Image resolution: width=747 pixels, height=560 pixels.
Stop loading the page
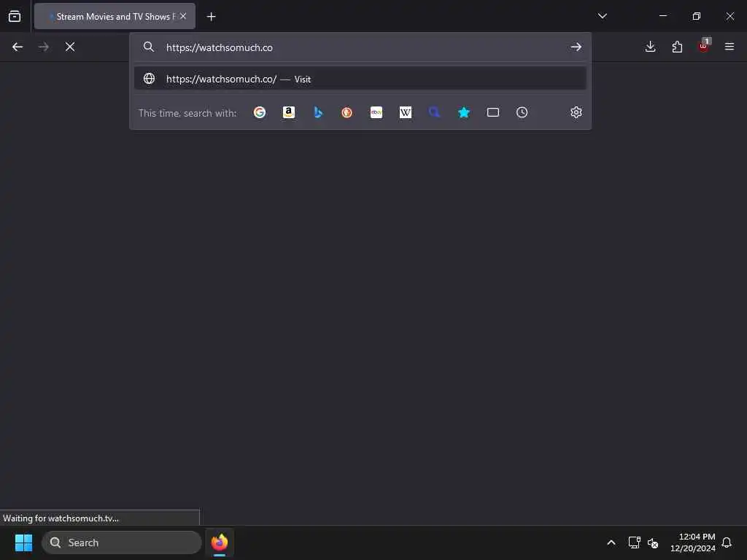pos(70,47)
